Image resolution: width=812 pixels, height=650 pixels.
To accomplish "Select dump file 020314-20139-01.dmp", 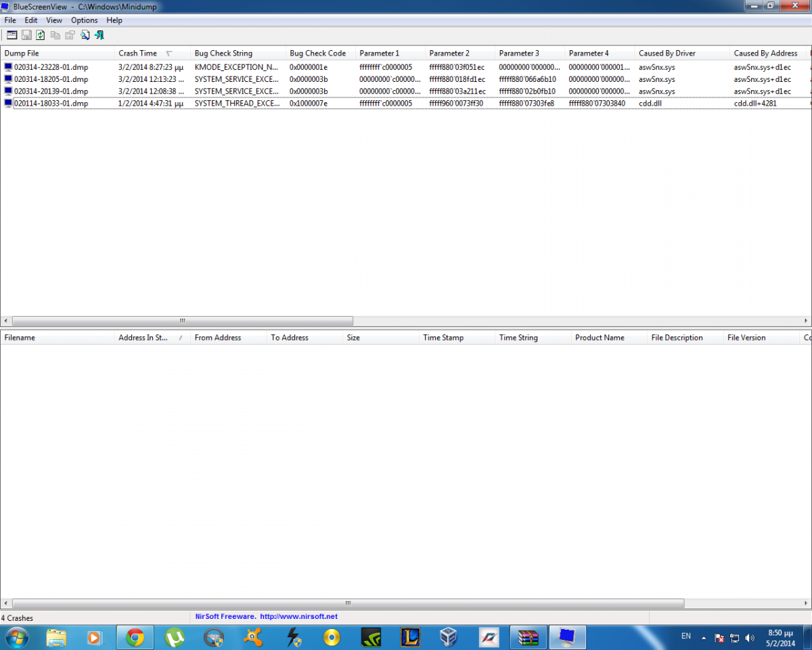I will tap(51, 91).
